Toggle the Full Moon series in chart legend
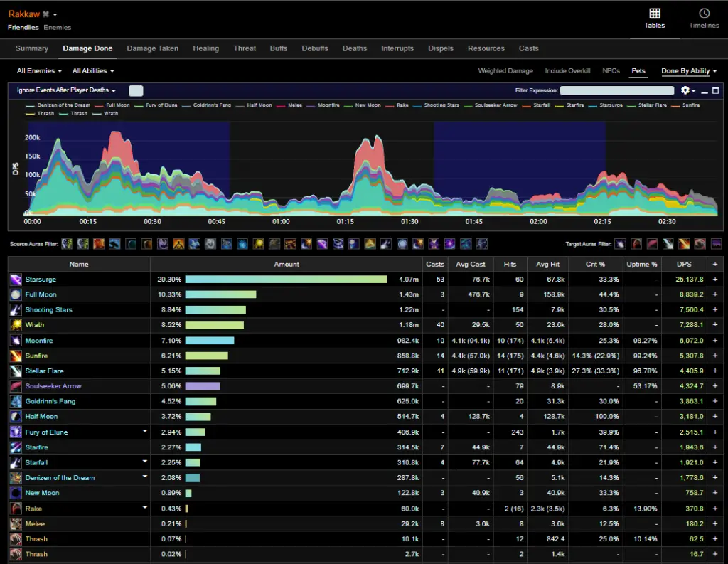Image resolution: width=728 pixels, height=564 pixels. tap(112, 105)
